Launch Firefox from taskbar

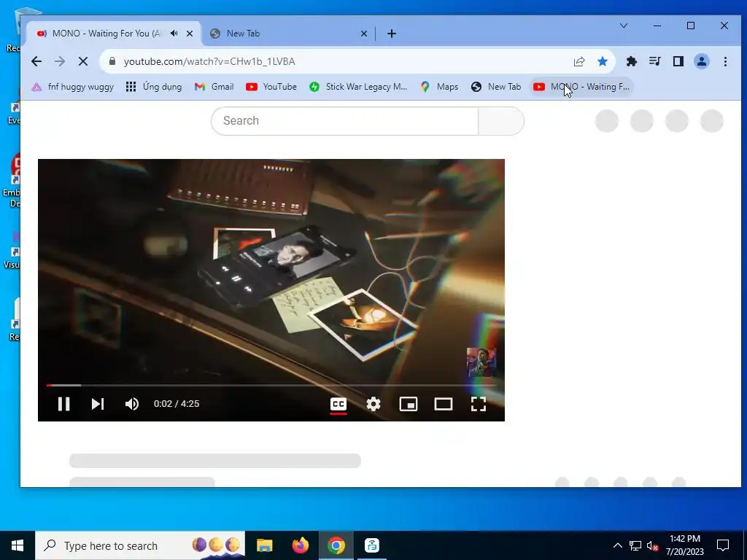[300, 545]
